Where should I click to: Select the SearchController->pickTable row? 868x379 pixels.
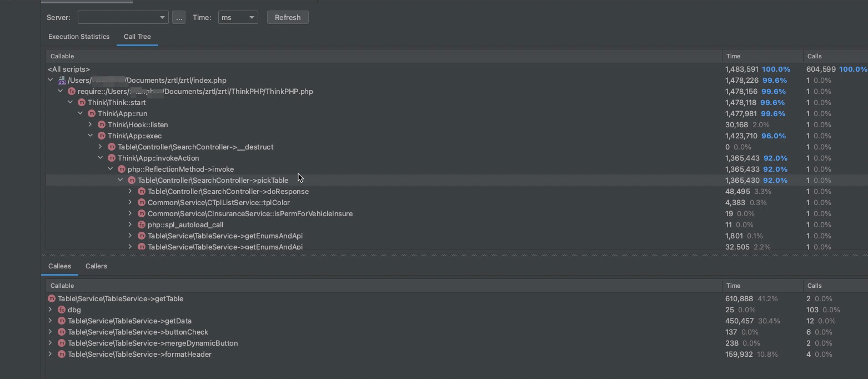pyautogui.click(x=213, y=181)
